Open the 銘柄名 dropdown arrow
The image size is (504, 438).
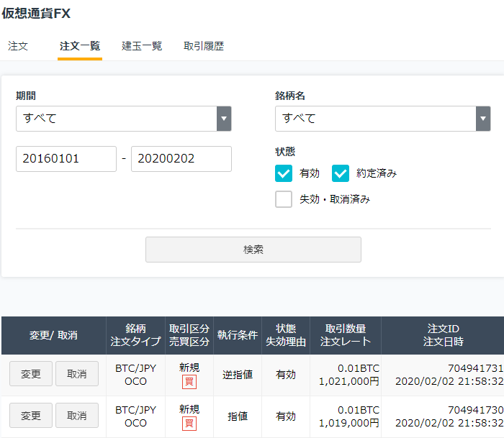pyautogui.click(x=483, y=119)
